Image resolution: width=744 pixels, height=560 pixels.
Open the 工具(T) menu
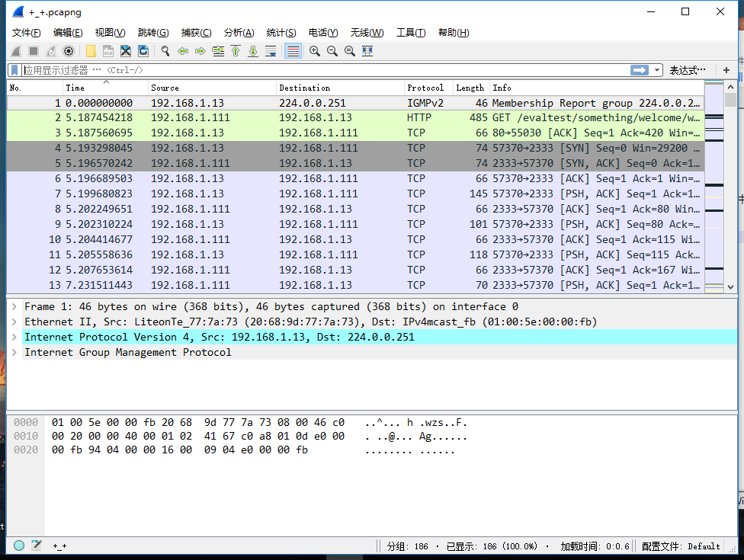coord(411,33)
